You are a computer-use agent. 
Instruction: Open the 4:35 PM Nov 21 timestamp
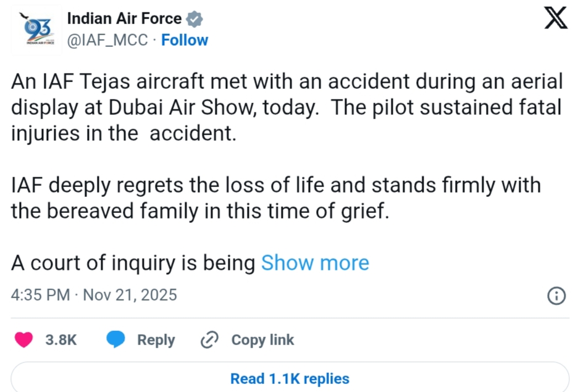coord(94,295)
